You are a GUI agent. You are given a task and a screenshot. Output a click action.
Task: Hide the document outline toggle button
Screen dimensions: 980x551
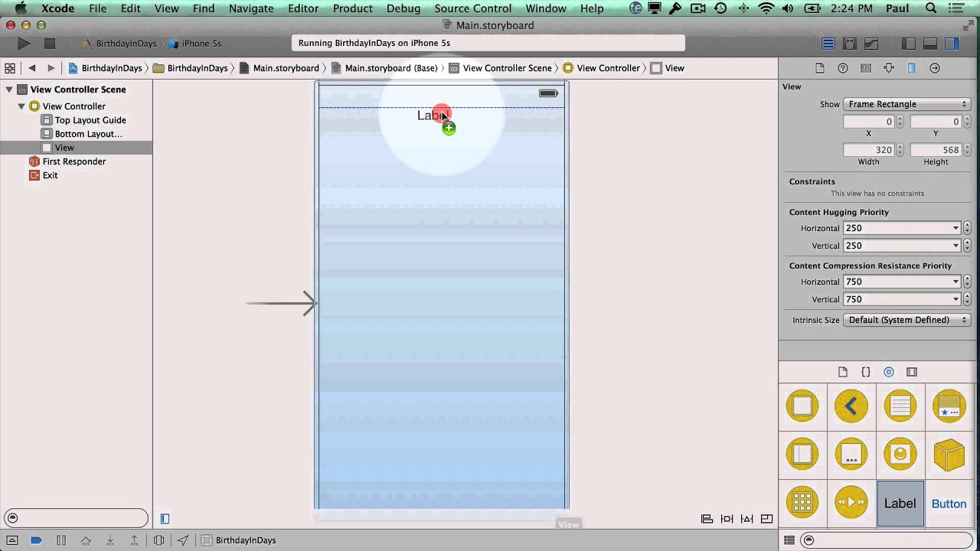pos(165,519)
